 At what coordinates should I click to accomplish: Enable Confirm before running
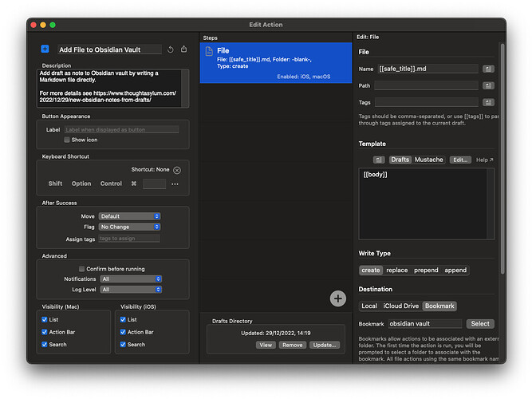pos(81,269)
